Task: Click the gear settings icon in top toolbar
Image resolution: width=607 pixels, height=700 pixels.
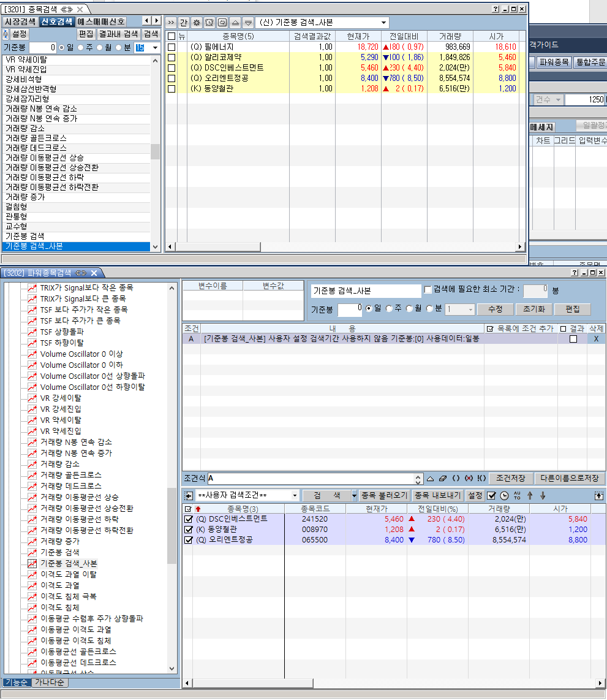Action: tap(196, 23)
